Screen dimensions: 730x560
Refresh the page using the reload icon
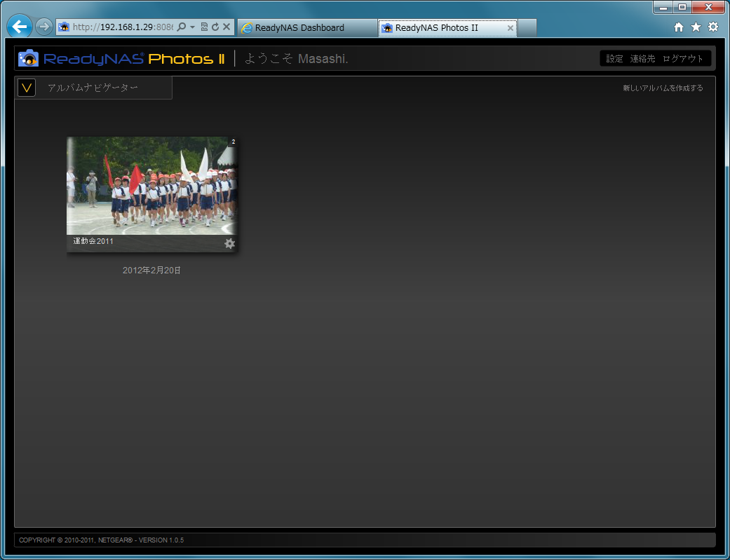pos(215,27)
